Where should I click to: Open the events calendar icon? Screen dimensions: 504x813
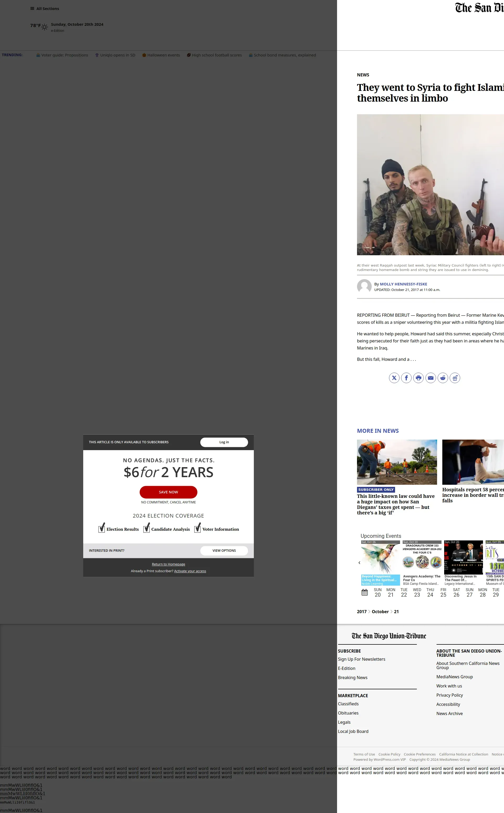364,592
